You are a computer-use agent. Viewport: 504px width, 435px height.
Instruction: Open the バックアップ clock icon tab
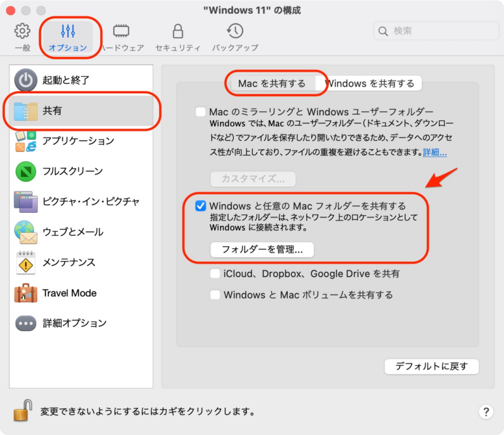235,31
